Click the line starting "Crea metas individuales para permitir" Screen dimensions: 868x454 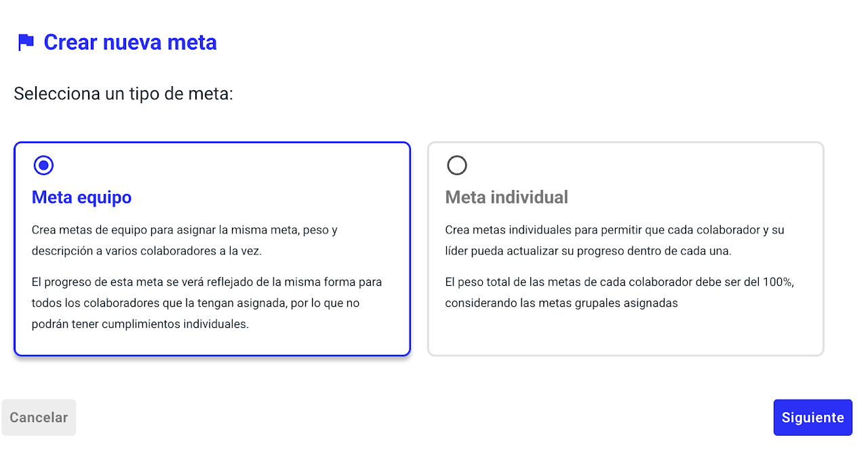(614, 230)
